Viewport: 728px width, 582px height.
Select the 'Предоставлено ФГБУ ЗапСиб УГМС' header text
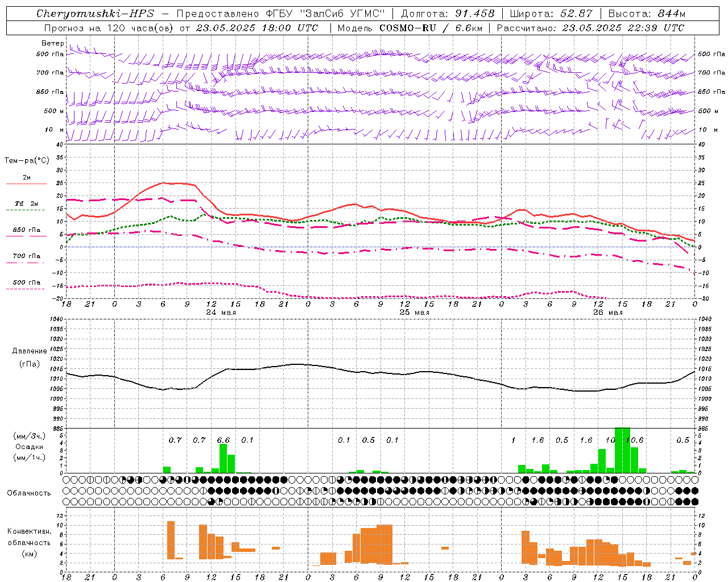(280, 14)
